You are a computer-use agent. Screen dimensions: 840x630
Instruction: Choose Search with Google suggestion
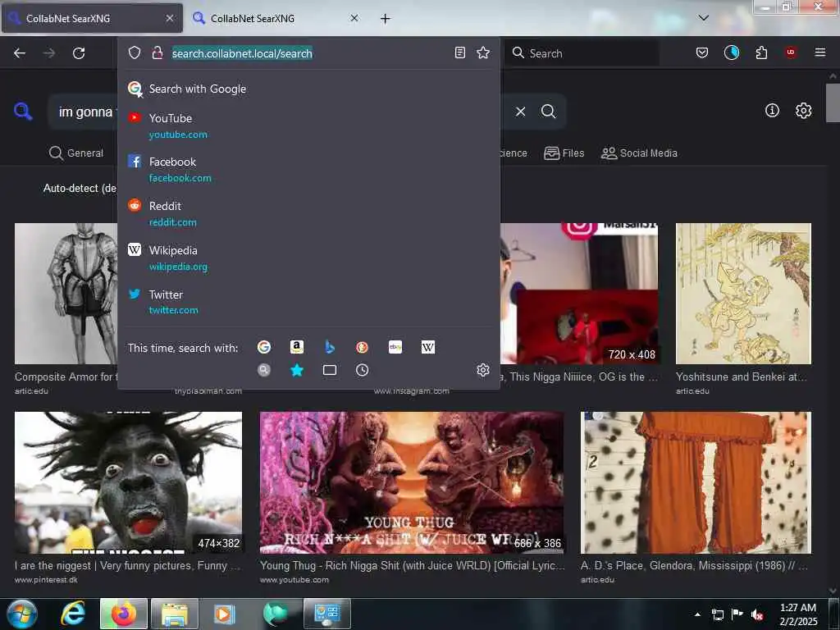309,89
